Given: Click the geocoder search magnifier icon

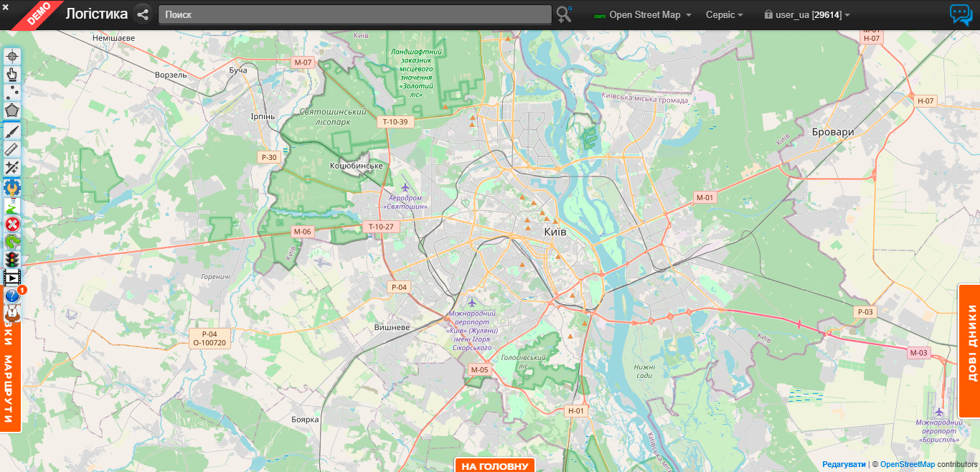Looking at the screenshot, I should click(564, 14).
